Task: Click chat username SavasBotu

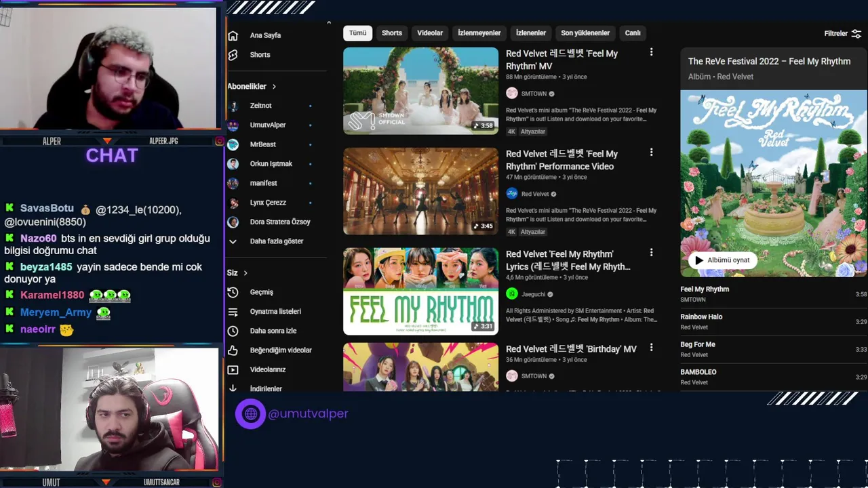Action: (x=47, y=209)
